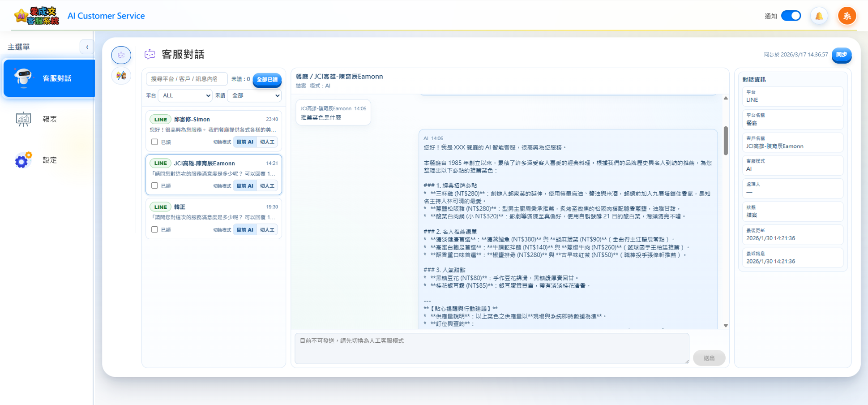Select 目前 AI tab for 邱憲修-Simon
This screenshot has width=868, height=405.
coord(244,142)
